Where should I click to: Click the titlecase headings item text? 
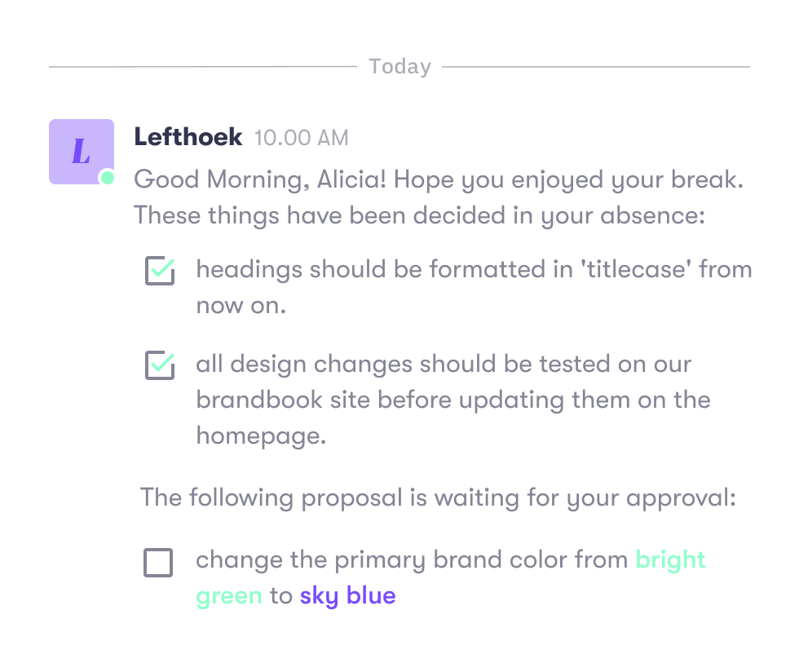pyautogui.click(x=475, y=287)
